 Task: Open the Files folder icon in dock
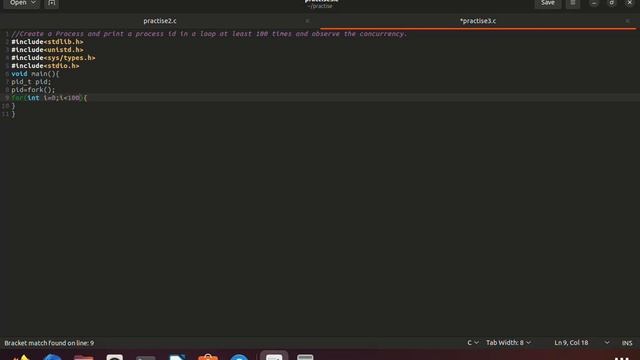(x=84, y=357)
